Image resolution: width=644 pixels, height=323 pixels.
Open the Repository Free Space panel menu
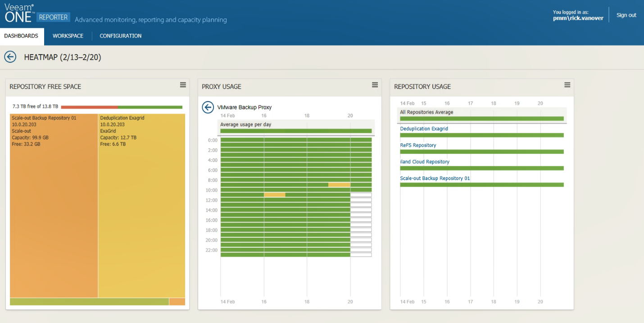(x=183, y=85)
